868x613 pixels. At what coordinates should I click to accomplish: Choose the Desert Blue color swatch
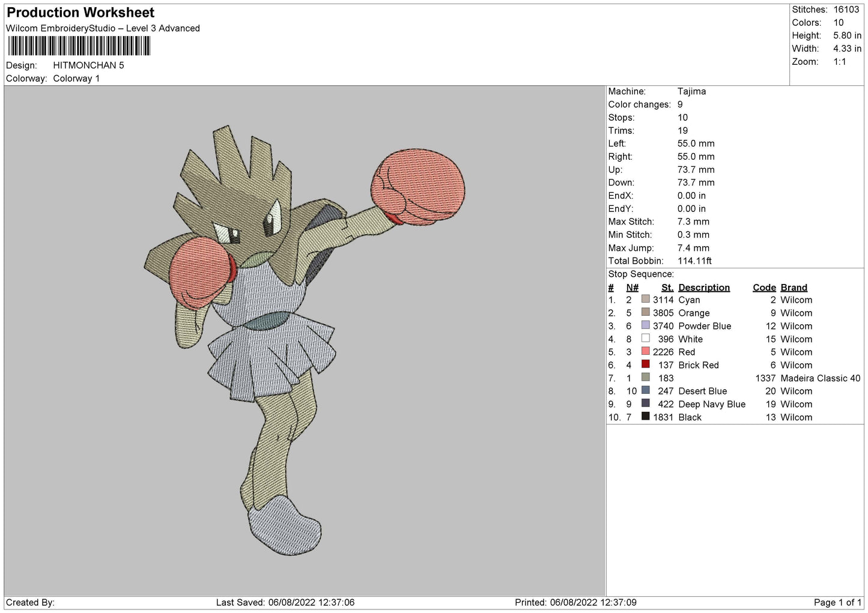(645, 390)
